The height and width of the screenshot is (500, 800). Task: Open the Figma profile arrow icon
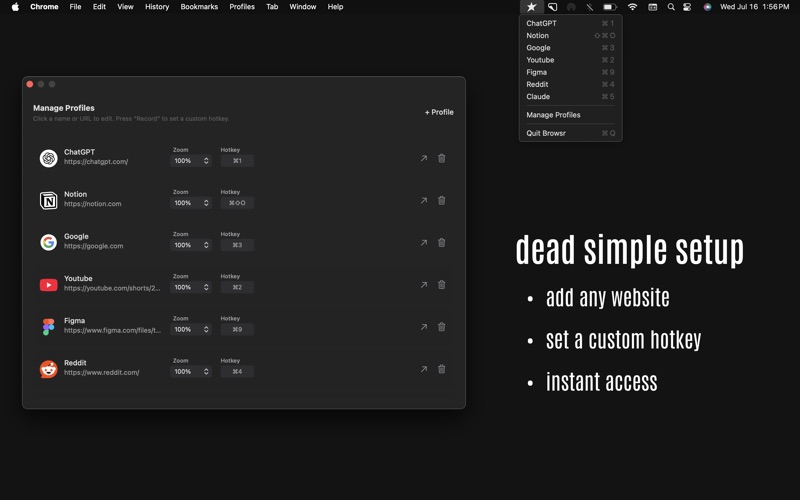[x=424, y=327]
